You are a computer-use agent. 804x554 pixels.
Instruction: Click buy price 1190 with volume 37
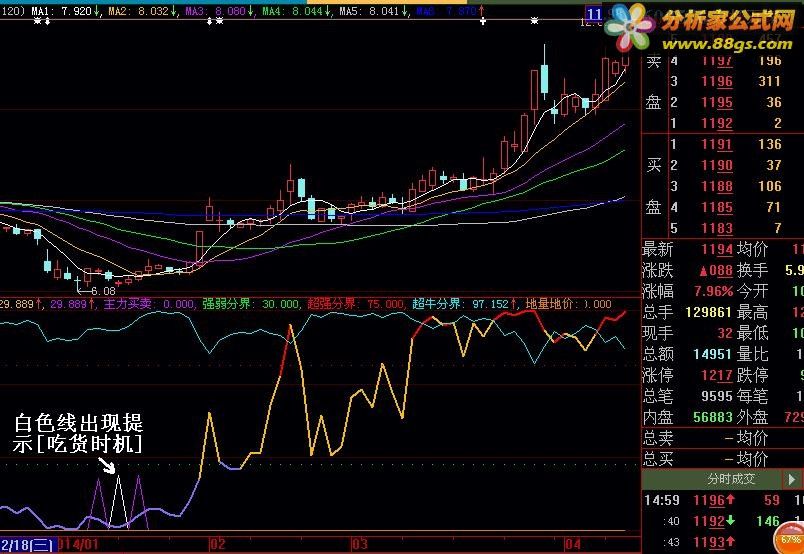(x=717, y=165)
